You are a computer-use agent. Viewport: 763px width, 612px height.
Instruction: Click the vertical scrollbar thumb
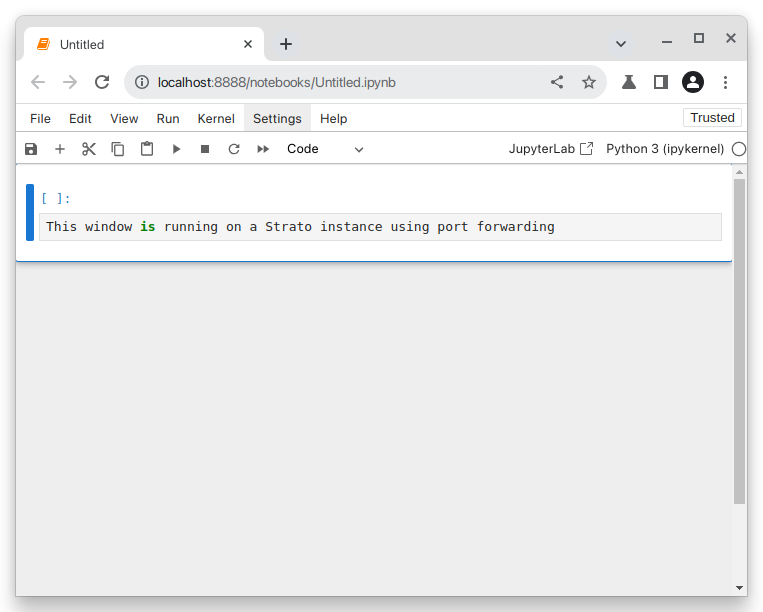pos(740,341)
